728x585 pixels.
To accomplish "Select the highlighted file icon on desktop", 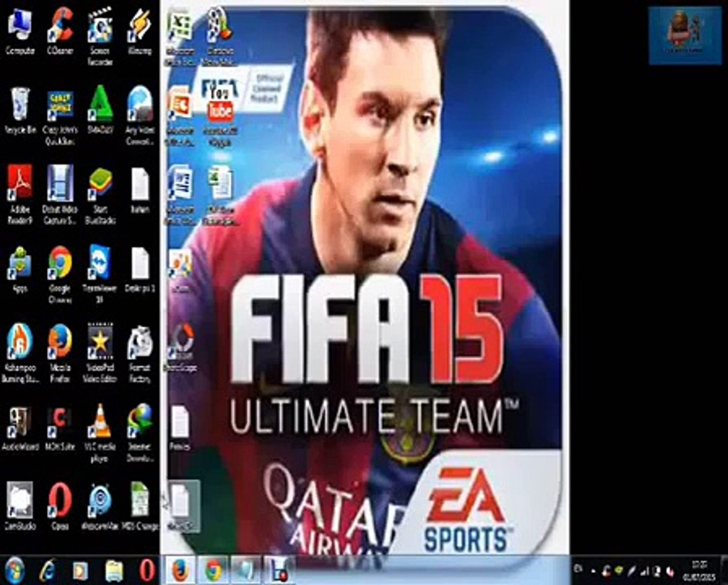I will coord(180,506).
